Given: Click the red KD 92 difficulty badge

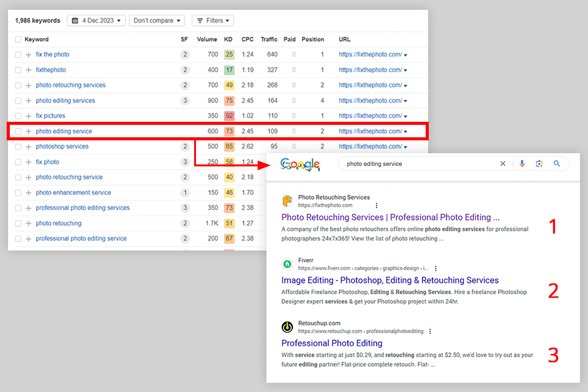Looking at the screenshot, I should click(229, 116).
